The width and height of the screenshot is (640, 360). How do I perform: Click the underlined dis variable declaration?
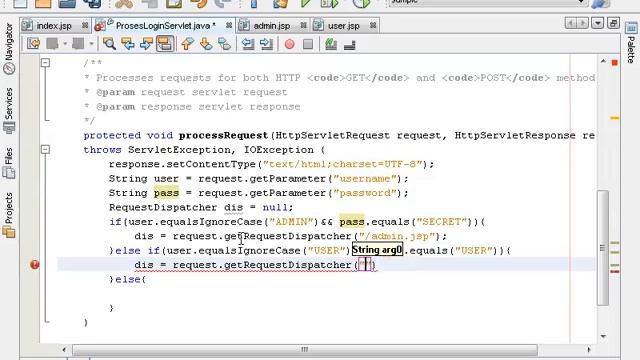(x=233, y=208)
